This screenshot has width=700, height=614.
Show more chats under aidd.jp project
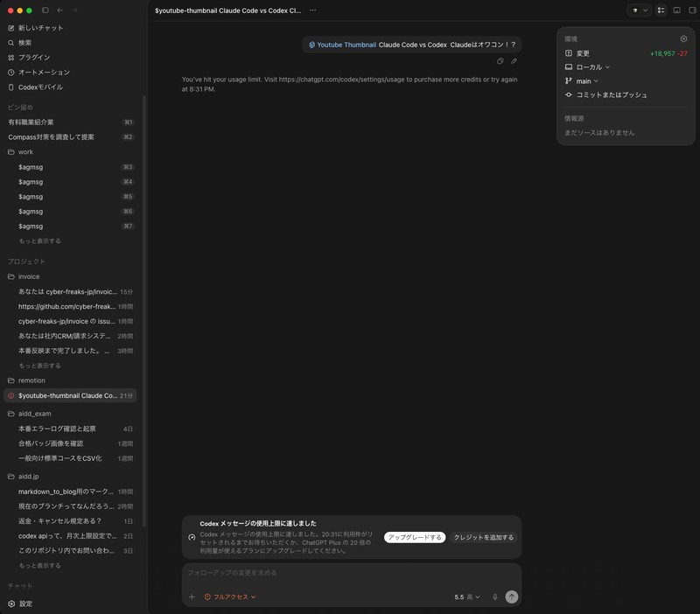tap(39, 565)
